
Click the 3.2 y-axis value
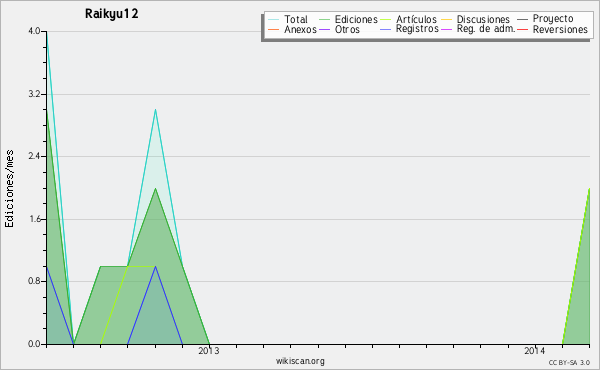click(34, 94)
